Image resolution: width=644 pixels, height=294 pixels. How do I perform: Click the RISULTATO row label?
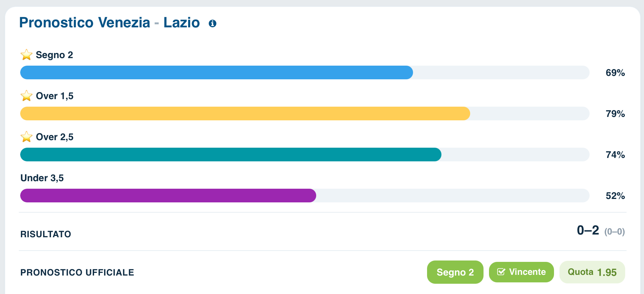click(46, 234)
